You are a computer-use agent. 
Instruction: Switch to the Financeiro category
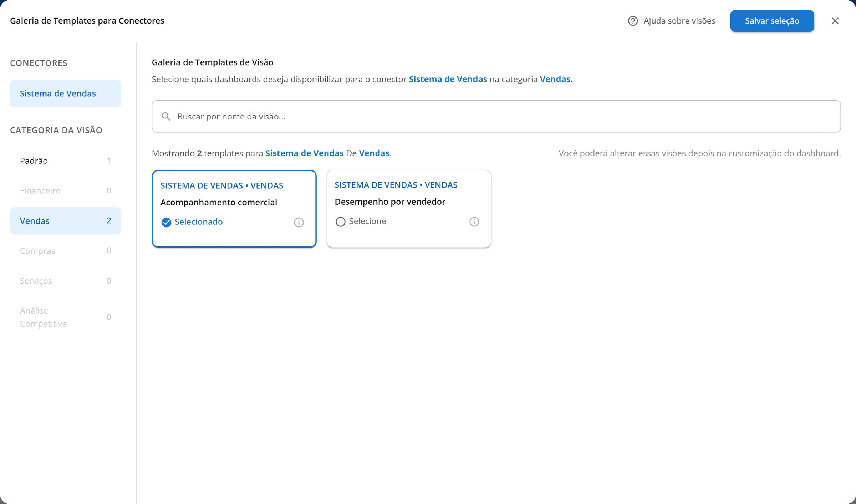point(66,190)
